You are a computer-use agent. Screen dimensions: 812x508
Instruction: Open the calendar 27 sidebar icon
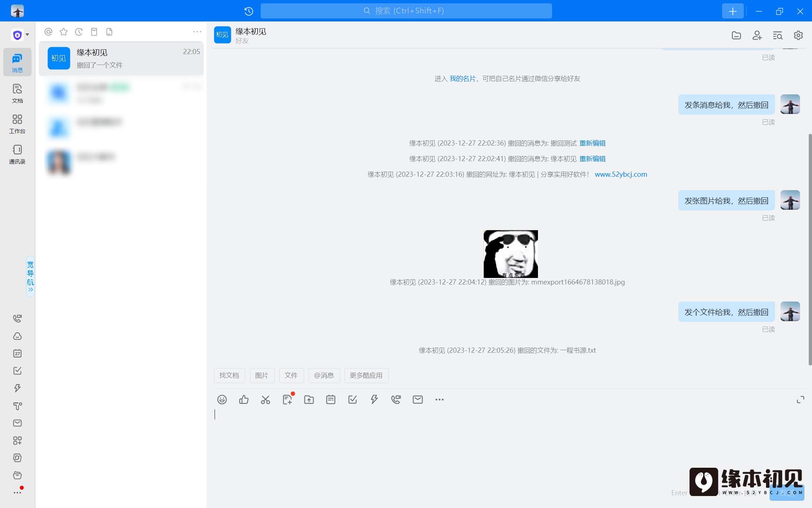(17, 353)
